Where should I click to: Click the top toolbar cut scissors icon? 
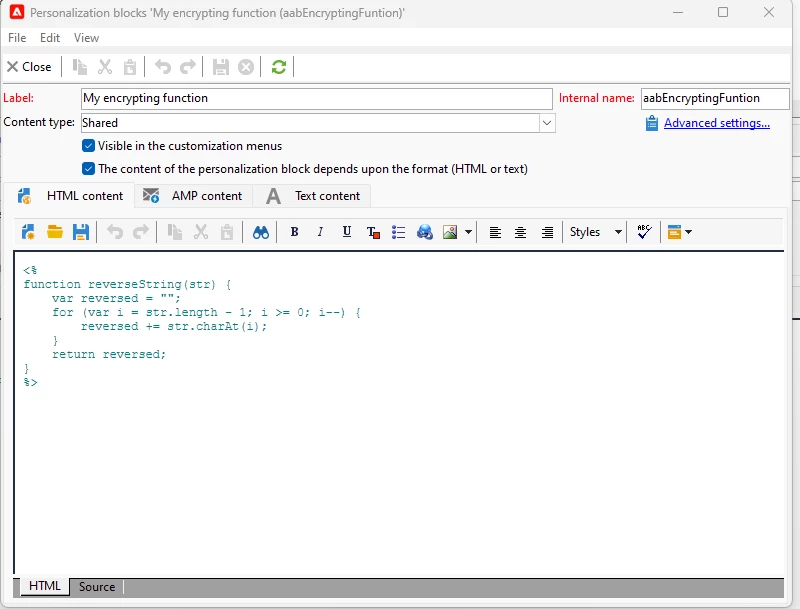click(x=105, y=67)
